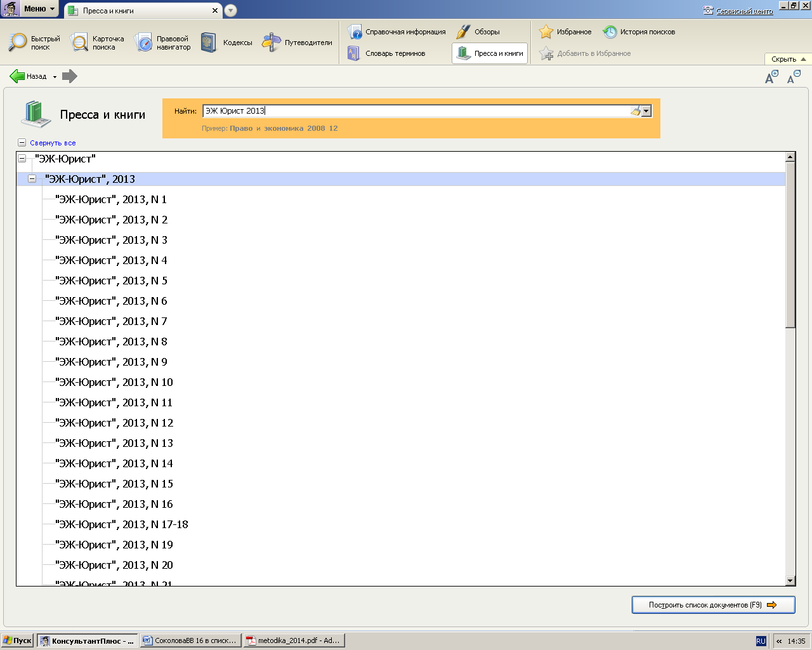Select "ЭЖ-Юрист", 2013, N 4
The height and width of the screenshot is (650, 812).
click(x=112, y=260)
